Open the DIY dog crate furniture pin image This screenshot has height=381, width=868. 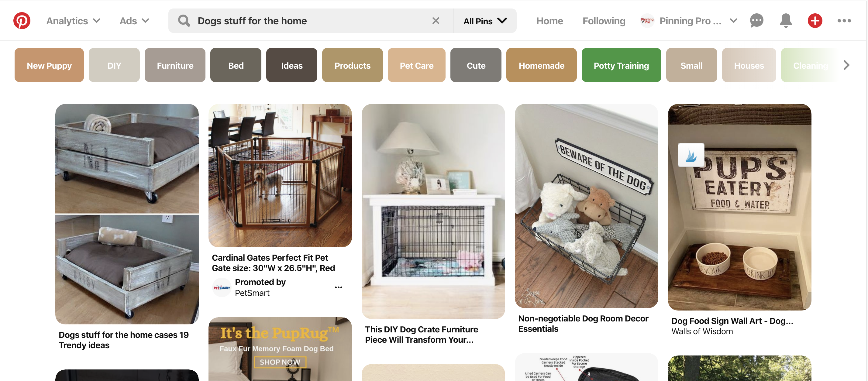point(433,211)
